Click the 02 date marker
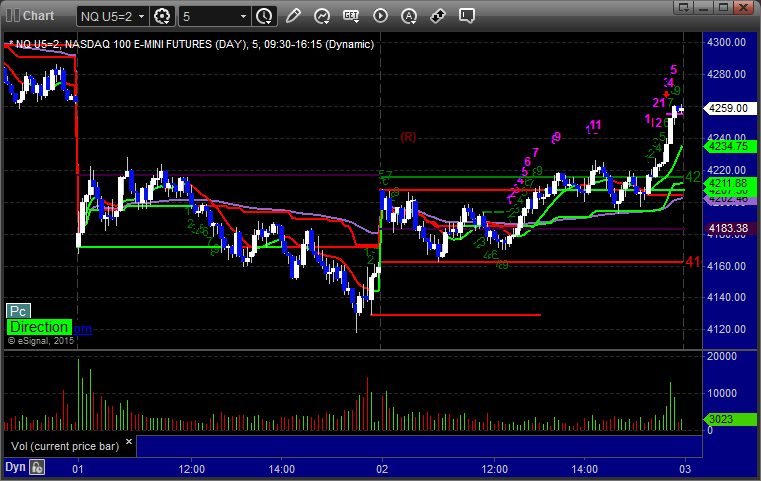Viewport: 761px width, 481px height. click(x=382, y=469)
